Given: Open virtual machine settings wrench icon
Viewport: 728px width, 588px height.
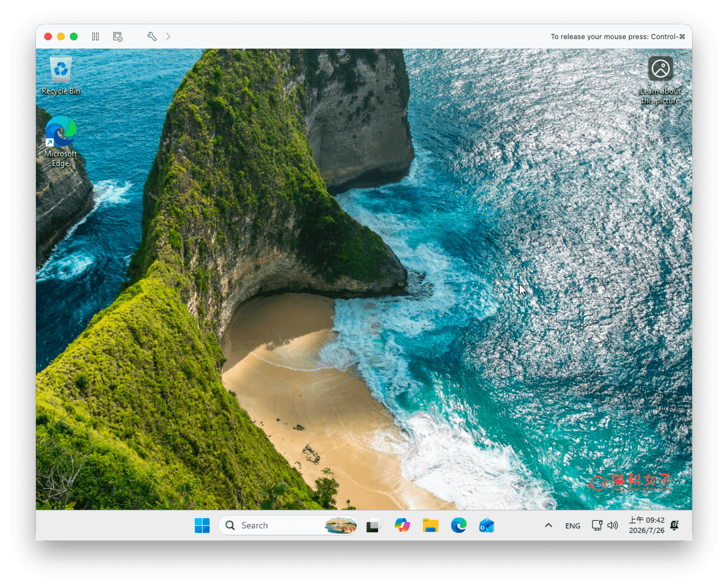Looking at the screenshot, I should click(x=152, y=36).
